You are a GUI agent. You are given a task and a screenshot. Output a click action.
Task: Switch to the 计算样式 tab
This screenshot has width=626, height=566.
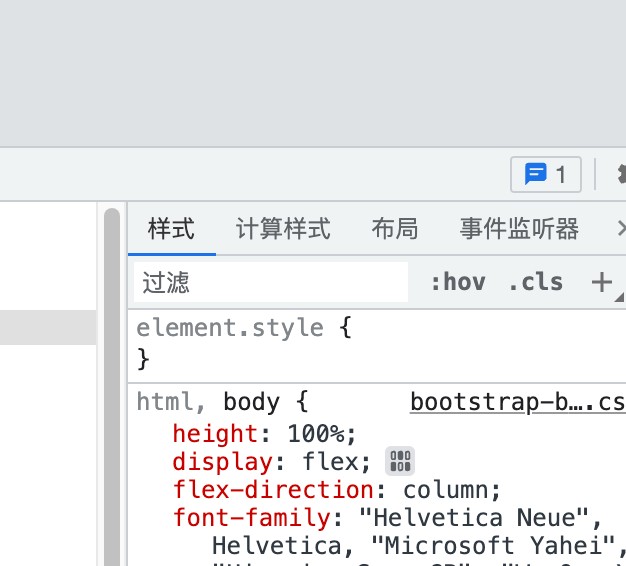click(x=283, y=229)
